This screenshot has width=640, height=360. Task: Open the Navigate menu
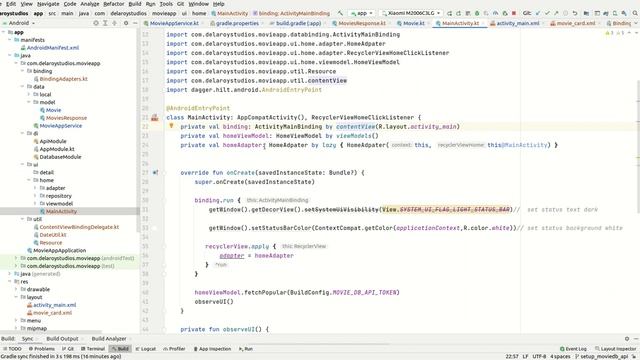tap(48, 4)
